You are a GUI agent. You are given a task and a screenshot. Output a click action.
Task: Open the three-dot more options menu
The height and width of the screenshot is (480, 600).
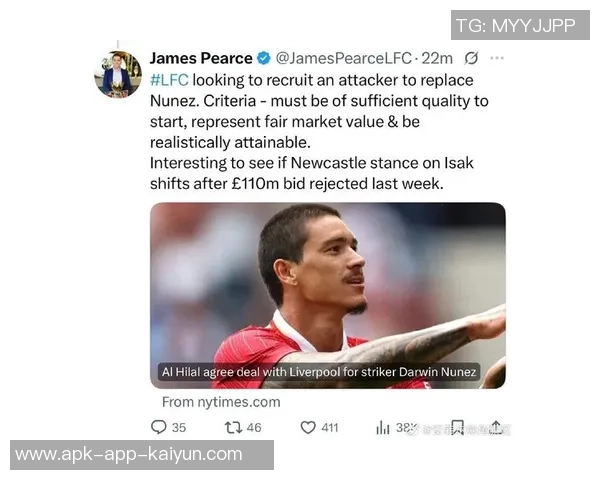pos(497,58)
